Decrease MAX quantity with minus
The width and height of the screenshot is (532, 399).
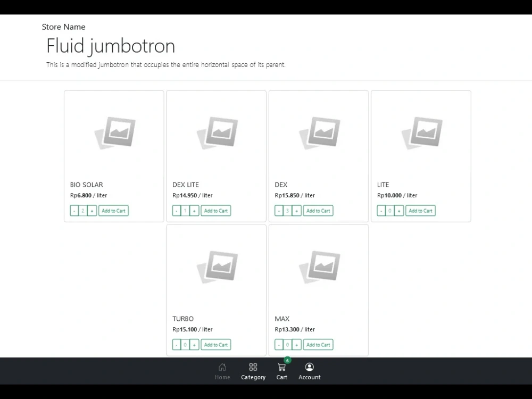(279, 345)
